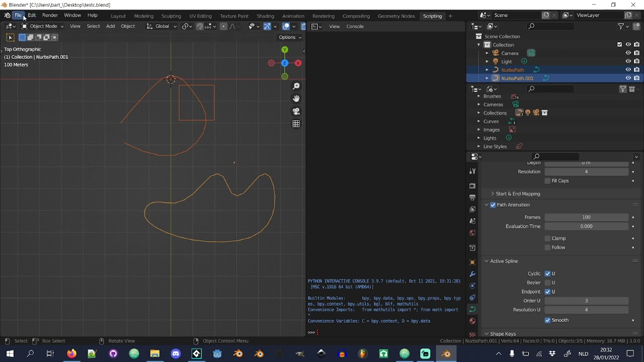Expand the Light item in outliner
Image resolution: width=644 pixels, height=362 pixels.
(487, 61)
